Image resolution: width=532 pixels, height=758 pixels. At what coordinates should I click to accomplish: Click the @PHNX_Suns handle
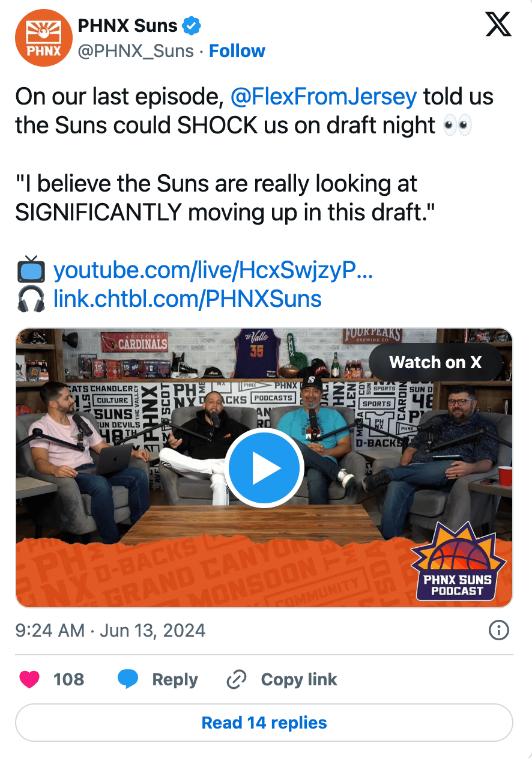[136, 51]
